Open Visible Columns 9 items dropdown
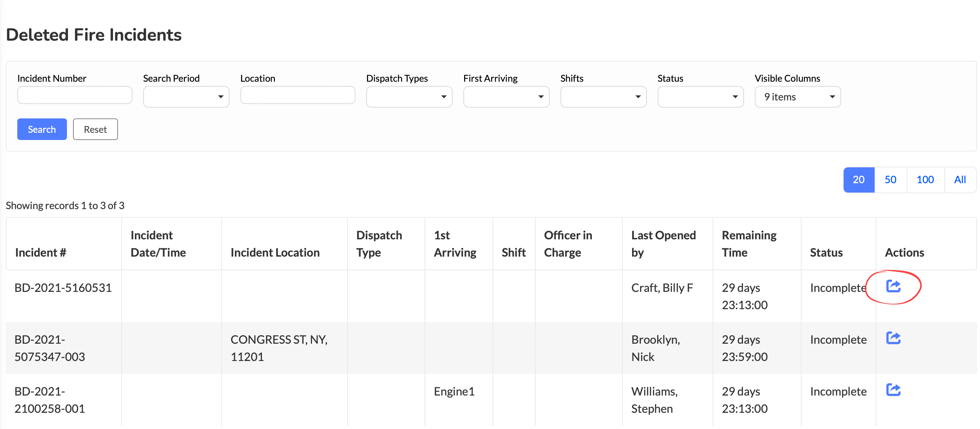Viewport: 980px width, 429px height. pos(797,97)
